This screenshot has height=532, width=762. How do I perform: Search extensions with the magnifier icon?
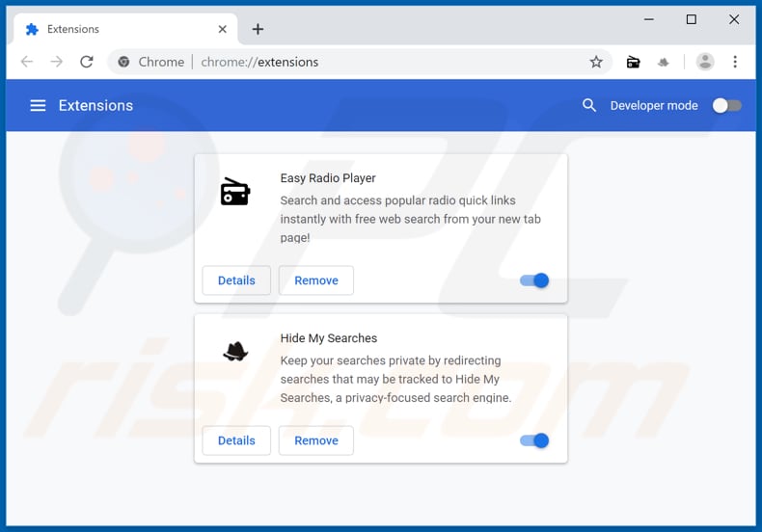[589, 105]
